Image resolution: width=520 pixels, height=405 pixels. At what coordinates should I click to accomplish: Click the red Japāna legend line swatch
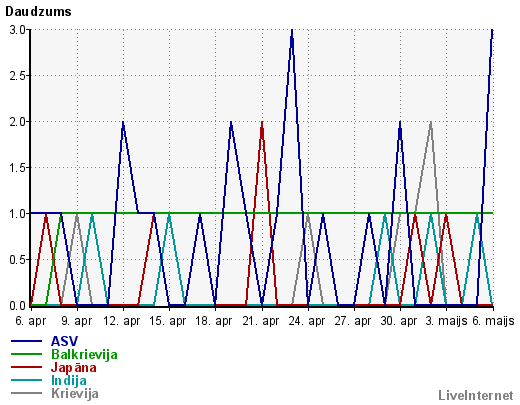pyautogui.click(x=27, y=367)
